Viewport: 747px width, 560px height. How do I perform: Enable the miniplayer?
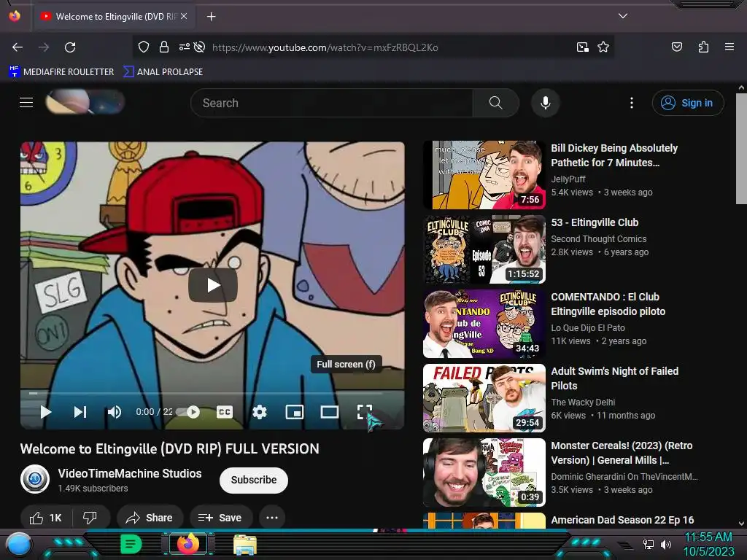pos(295,412)
